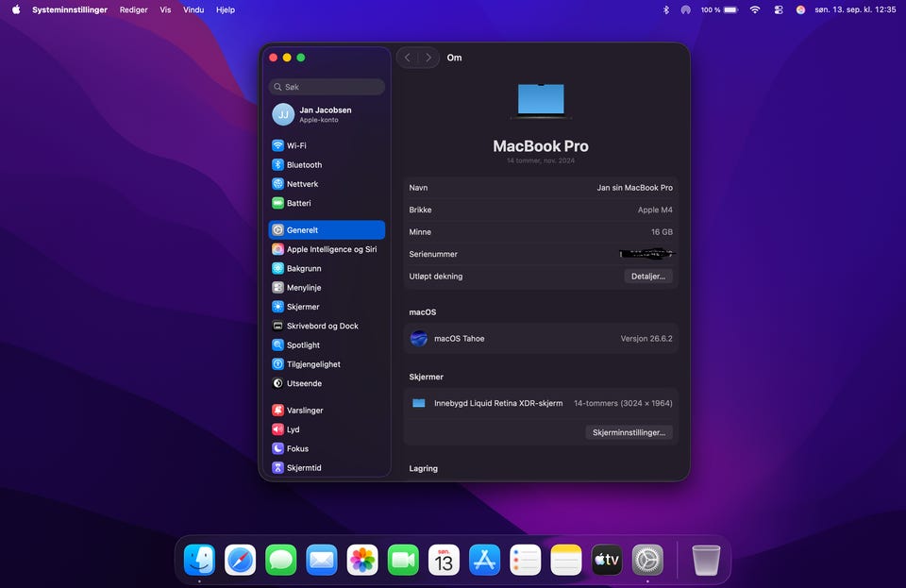Open the Vindu menu
The width and height of the screenshot is (906, 588).
coord(193,9)
